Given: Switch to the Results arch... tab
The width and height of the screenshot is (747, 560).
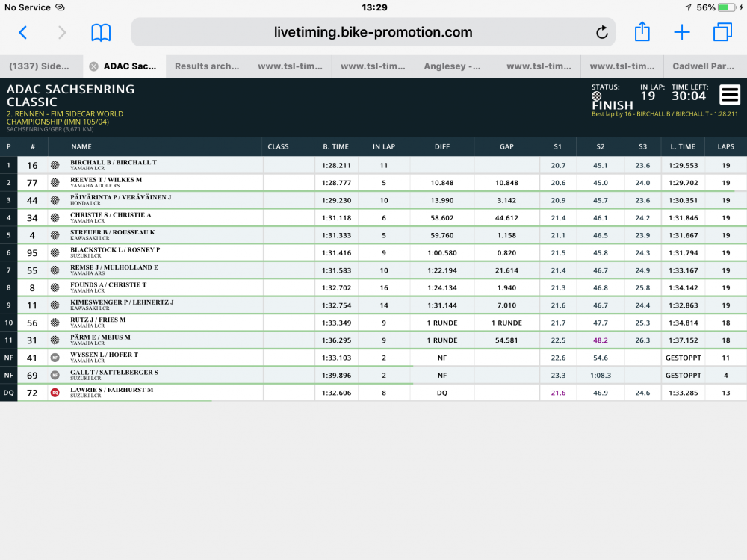Looking at the screenshot, I should click(207, 66).
